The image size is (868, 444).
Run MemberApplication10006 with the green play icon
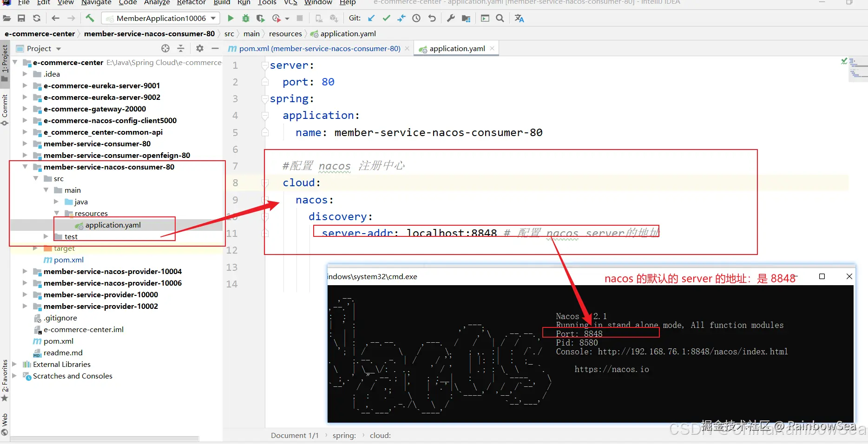(x=230, y=18)
